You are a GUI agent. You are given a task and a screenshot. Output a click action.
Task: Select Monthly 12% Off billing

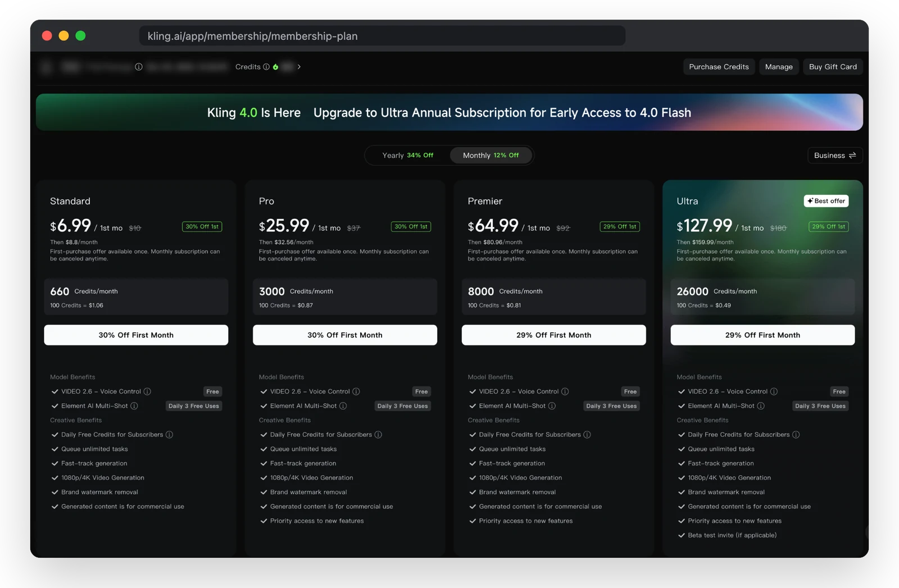pyautogui.click(x=491, y=156)
